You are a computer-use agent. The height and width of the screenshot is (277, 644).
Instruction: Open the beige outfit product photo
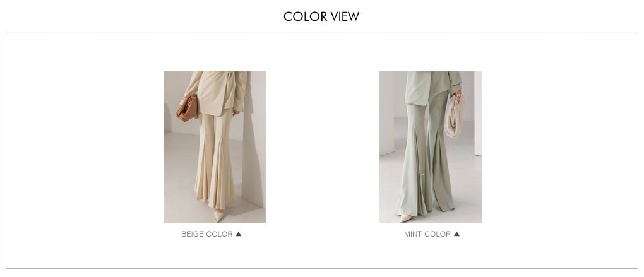pyautogui.click(x=215, y=147)
